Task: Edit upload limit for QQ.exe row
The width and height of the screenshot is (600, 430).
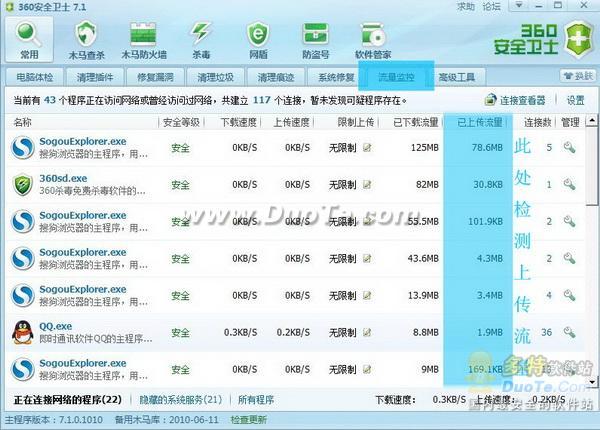Action: pos(367,332)
